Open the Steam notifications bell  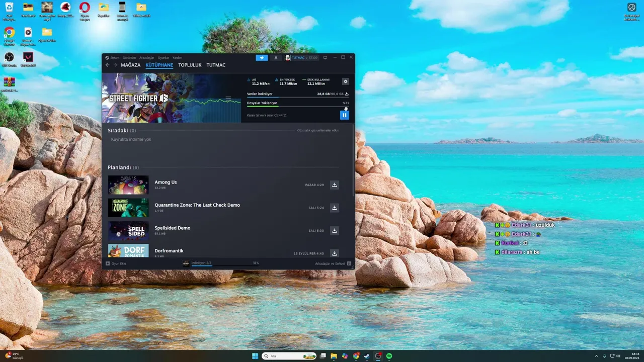tap(276, 58)
